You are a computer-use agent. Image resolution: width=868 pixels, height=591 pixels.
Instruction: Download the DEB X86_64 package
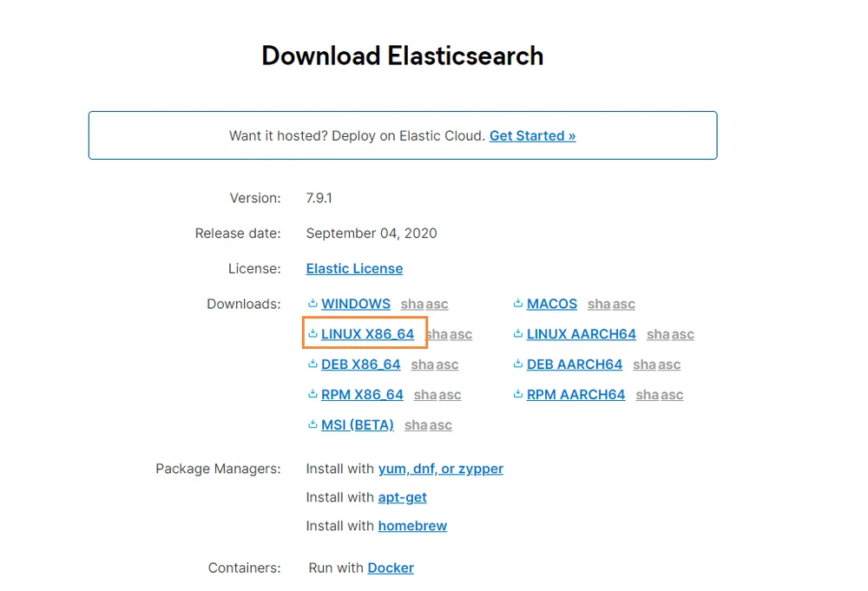(361, 364)
